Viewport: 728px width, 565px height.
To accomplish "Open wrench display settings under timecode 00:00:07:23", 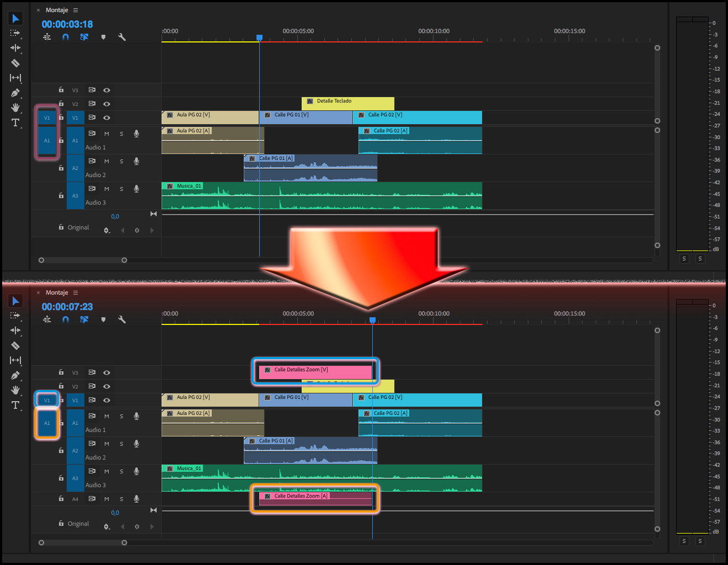I will (122, 319).
